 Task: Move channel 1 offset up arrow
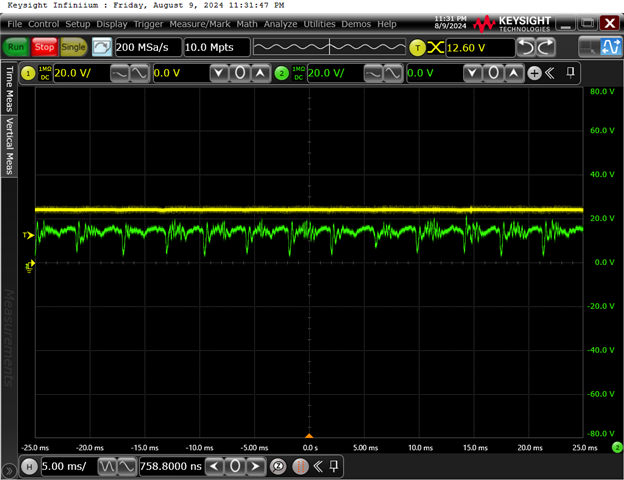click(260, 73)
